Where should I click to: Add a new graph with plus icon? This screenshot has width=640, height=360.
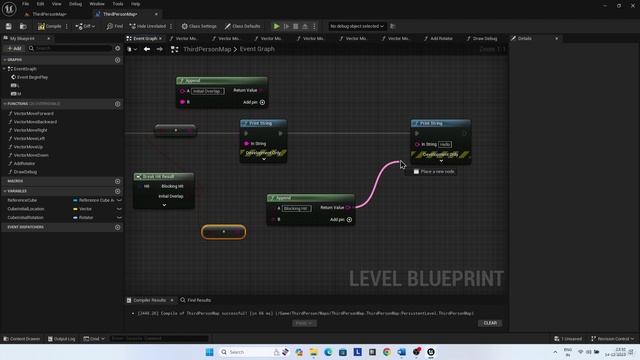point(118,60)
